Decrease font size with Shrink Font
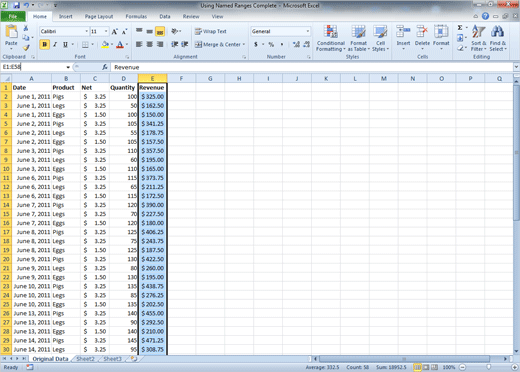Screen dimensions: 520x372 click(x=124, y=32)
